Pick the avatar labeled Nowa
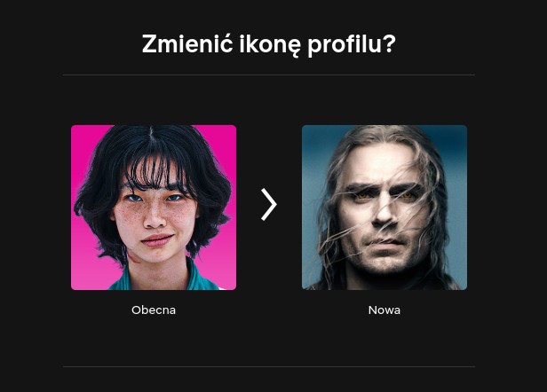The height and width of the screenshot is (392, 547). [x=384, y=208]
